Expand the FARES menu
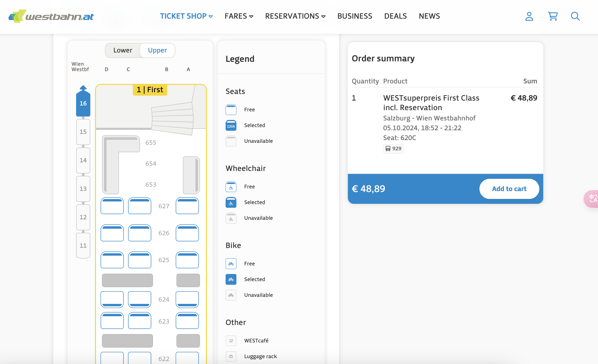 point(239,16)
